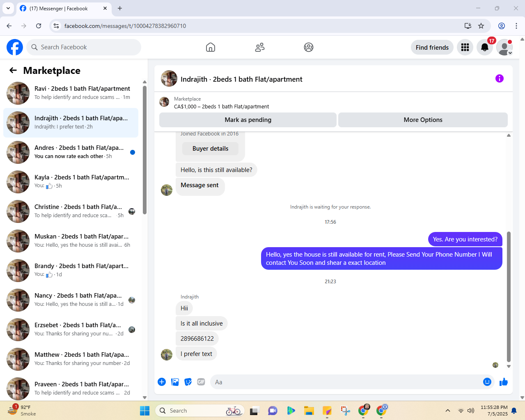Go to the Home feed icon
The width and height of the screenshot is (525, 420).
[211, 47]
